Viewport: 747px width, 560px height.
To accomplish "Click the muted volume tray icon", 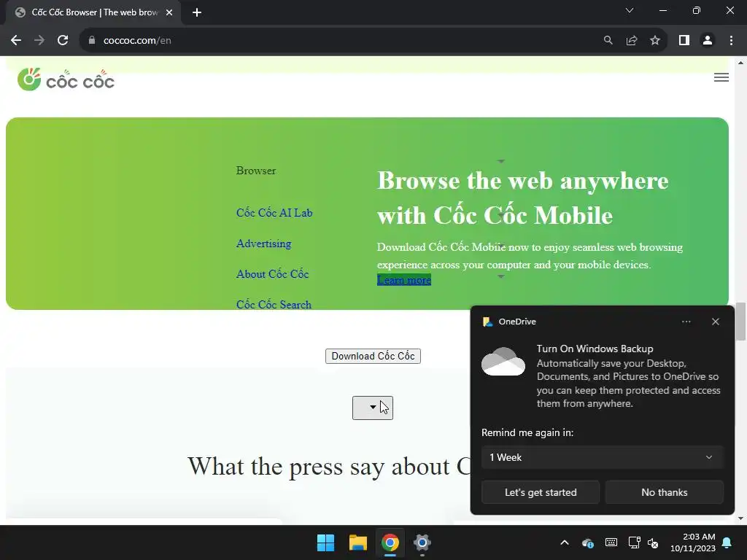I will [653, 542].
